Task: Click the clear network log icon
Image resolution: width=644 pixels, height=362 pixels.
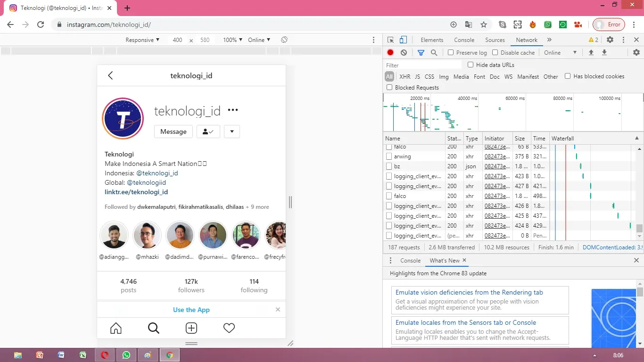Action: [404, 53]
